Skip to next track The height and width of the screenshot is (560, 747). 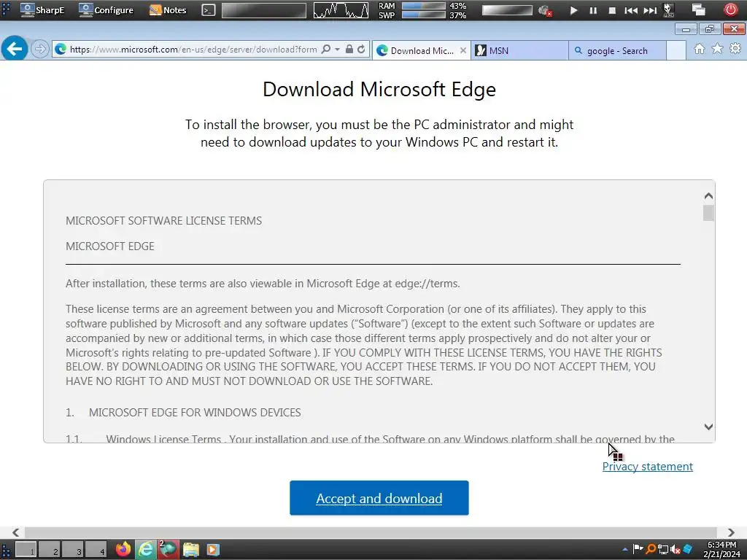(x=650, y=10)
